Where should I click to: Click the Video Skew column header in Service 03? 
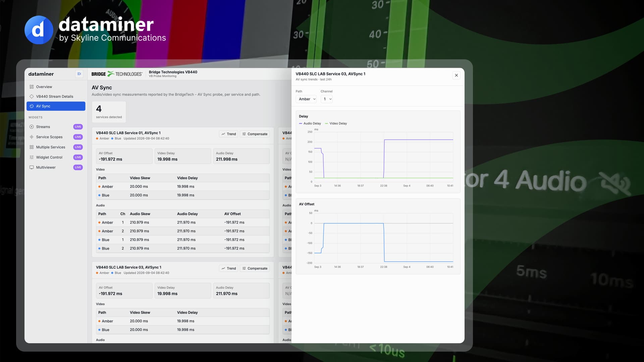(x=140, y=313)
